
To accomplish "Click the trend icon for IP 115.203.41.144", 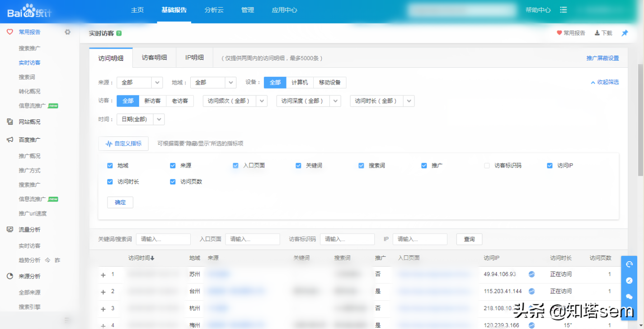I will [x=532, y=291].
